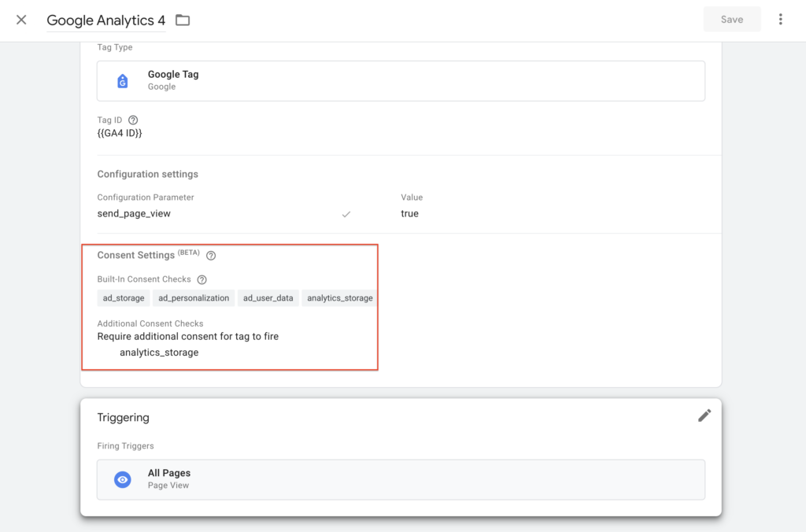The height and width of the screenshot is (532, 806).
Task: Open the three-dot more options menu
Action: pyautogui.click(x=780, y=20)
